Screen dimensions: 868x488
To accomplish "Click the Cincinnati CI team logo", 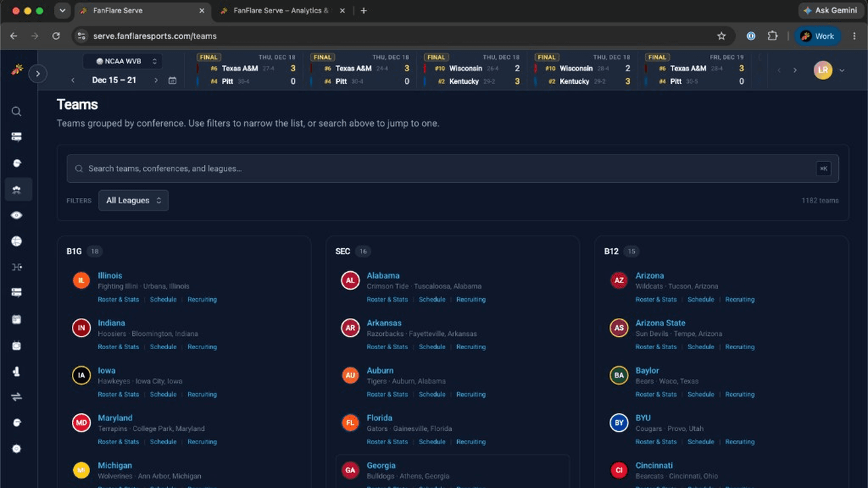I will tap(618, 470).
